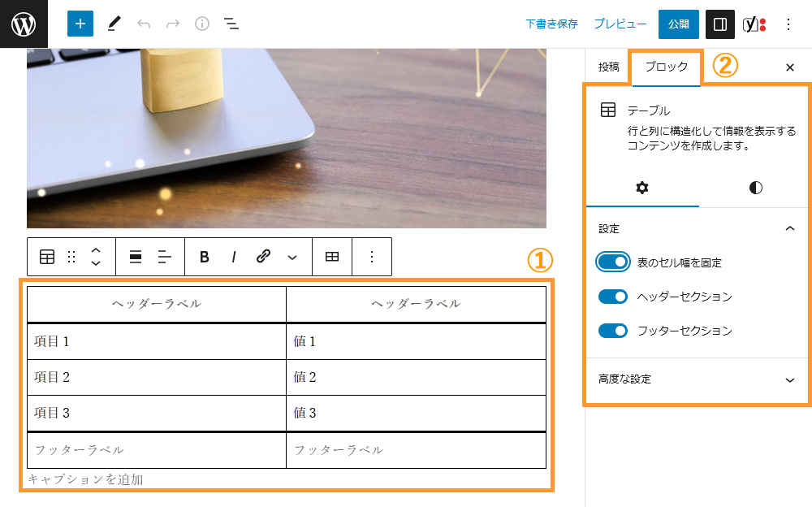The image size is (812, 507).
Task: Click the undo arrow icon
Action: [x=144, y=24]
